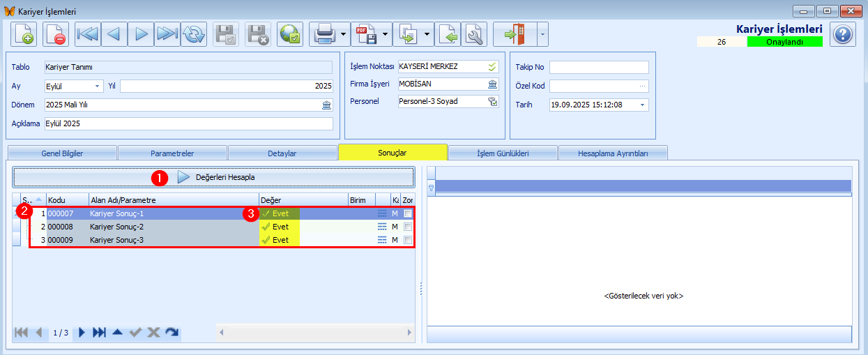Select the Sonuçlar tab
Image resolution: width=868 pixels, height=355 pixels.
[393, 152]
